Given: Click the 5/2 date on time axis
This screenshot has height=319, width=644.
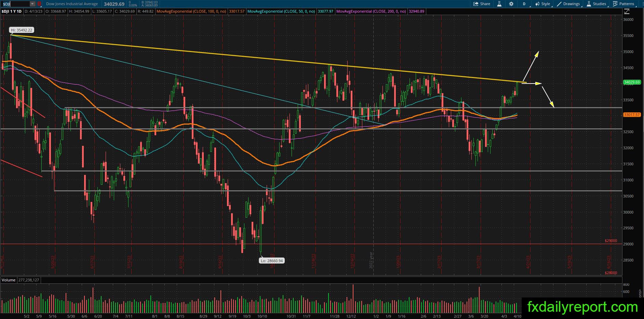Looking at the screenshot, I should pos(27,316).
